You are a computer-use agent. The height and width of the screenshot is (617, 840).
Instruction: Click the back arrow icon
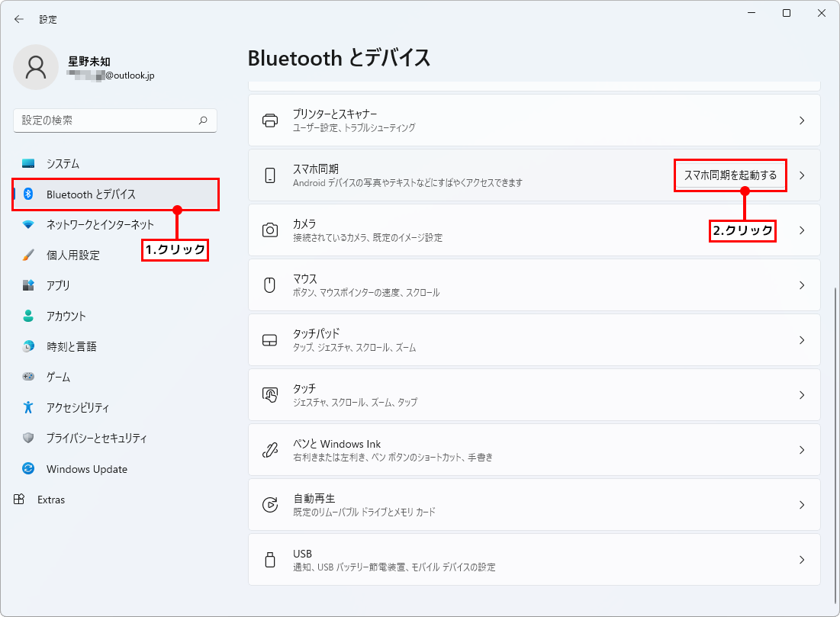[19, 19]
